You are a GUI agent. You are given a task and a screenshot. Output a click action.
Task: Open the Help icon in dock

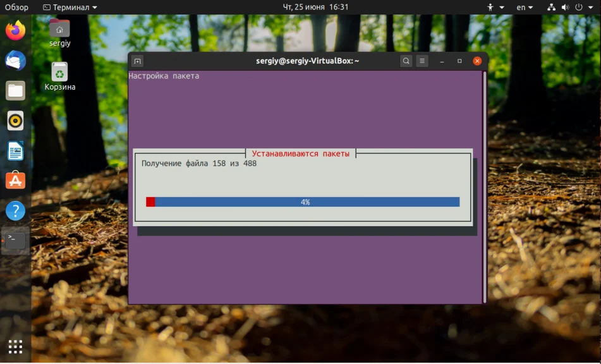[15, 210]
